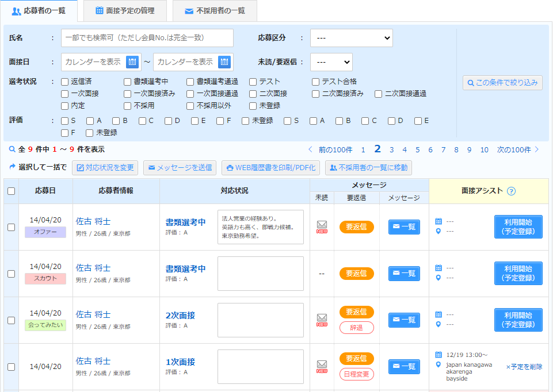Go to next 100 results chevron
Screen dimensions: 553x392
click(537, 149)
